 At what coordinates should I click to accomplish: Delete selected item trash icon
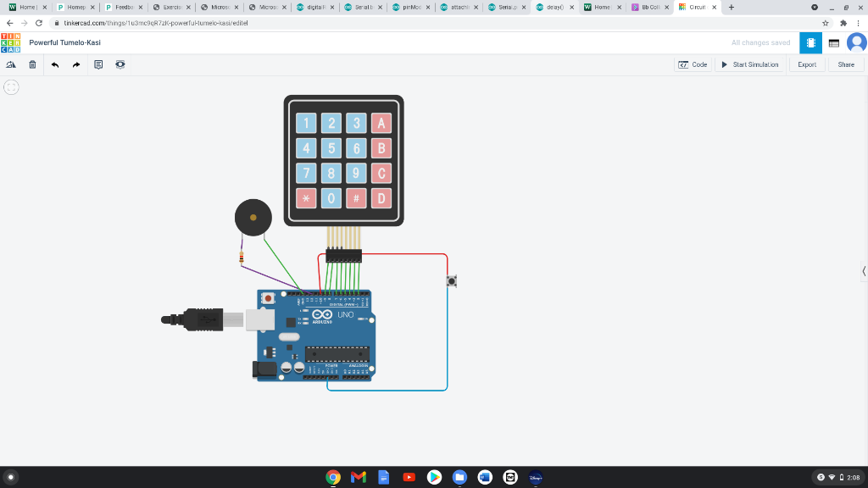(x=33, y=64)
